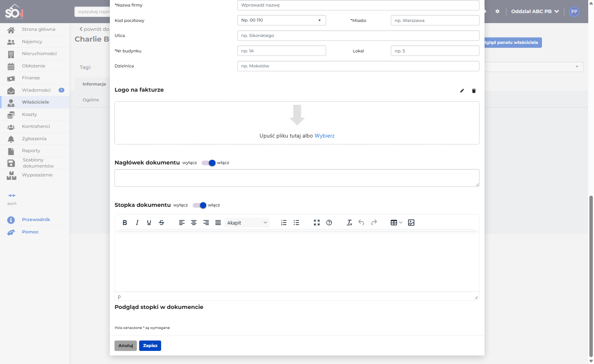Toggle the Nagłówek dokumentu switch
594x364 pixels.
pyautogui.click(x=209, y=163)
